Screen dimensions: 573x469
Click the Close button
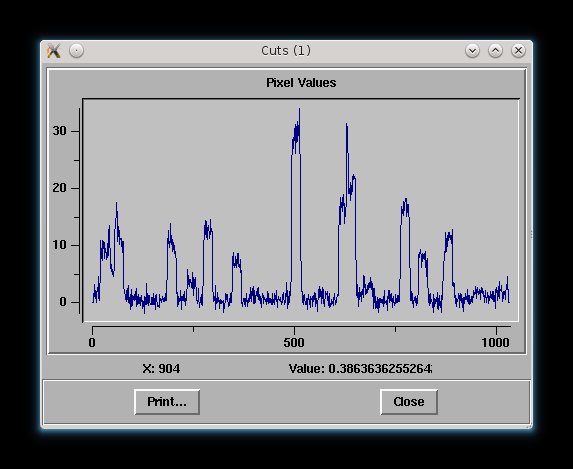[x=409, y=402]
